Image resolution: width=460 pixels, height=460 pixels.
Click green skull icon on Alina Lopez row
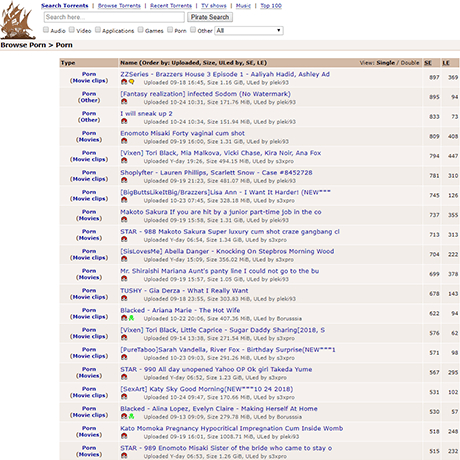131,416
